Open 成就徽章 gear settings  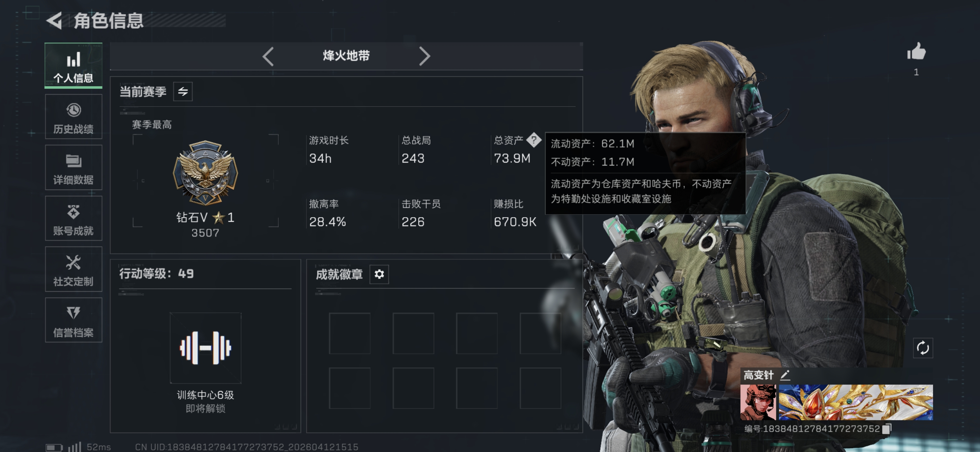(x=379, y=274)
